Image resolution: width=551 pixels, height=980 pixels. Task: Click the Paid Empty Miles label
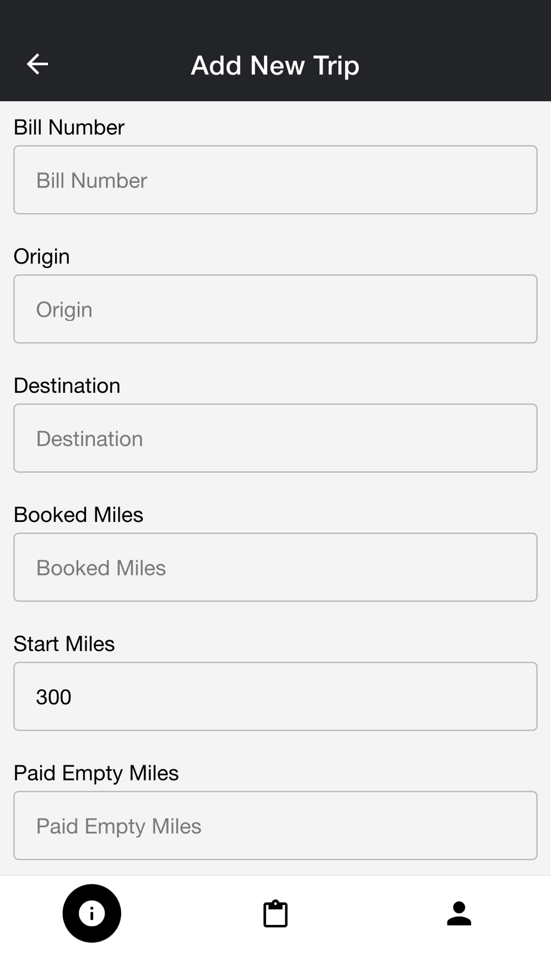pyautogui.click(x=96, y=773)
